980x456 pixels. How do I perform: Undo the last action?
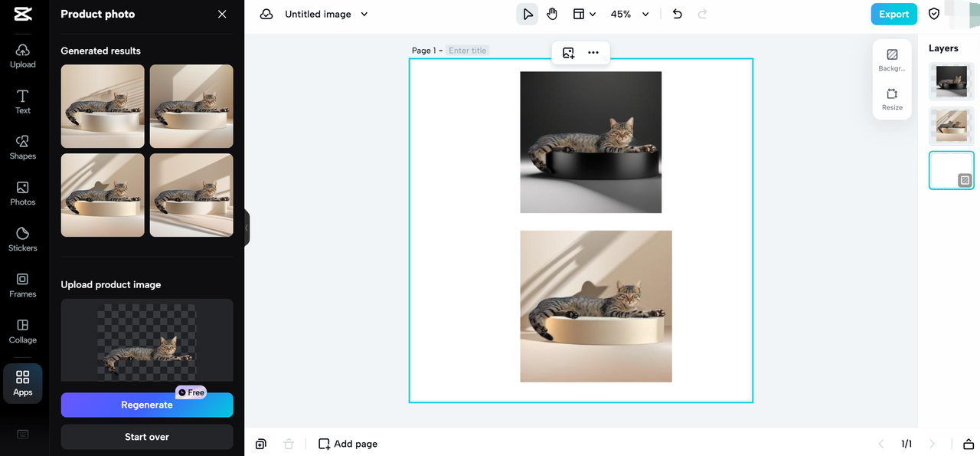pyautogui.click(x=677, y=15)
